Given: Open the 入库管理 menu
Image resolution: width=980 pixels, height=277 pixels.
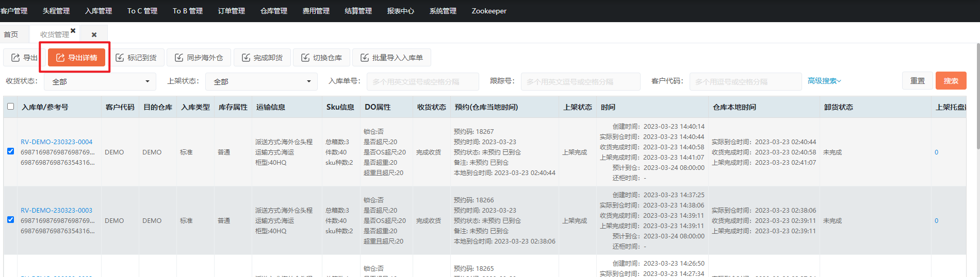Looking at the screenshot, I should 99,11.
